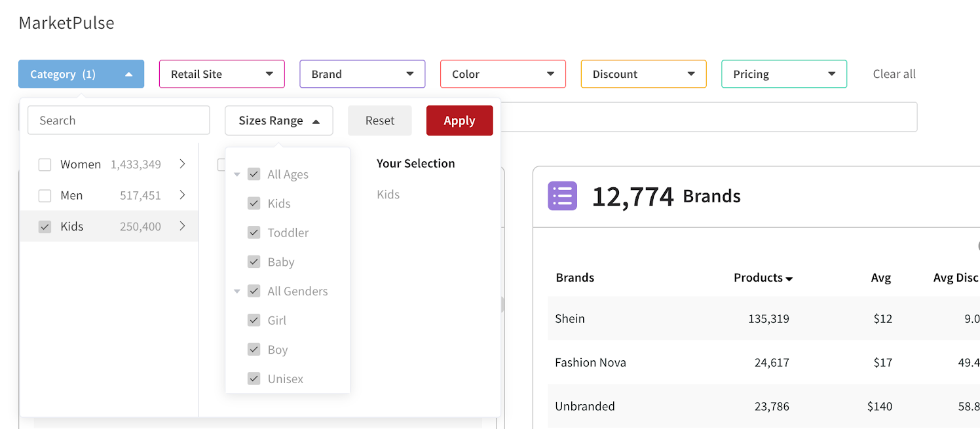Click the purple Brands list icon
This screenshot has width=980, height=429.
coord(562,196)
